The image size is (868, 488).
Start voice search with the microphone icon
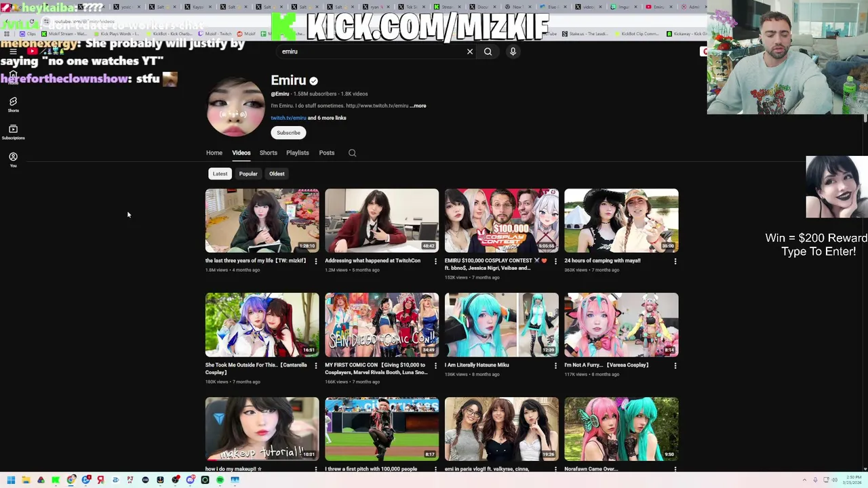click(x=513, y=52)
